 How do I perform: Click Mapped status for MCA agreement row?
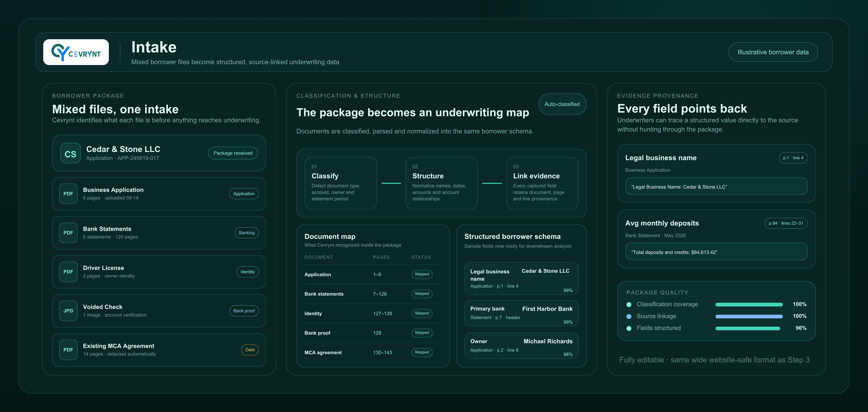[x=422, y=352]
